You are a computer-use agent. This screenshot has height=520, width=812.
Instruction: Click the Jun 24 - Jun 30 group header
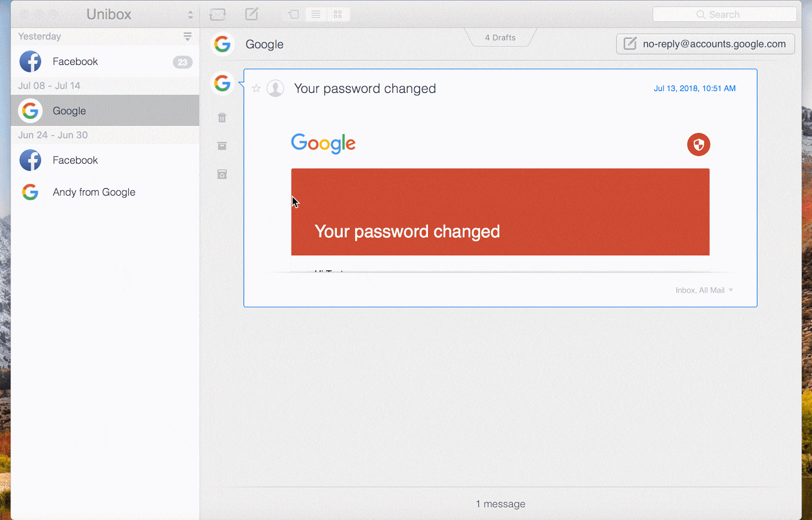click(x=53, y=135)
